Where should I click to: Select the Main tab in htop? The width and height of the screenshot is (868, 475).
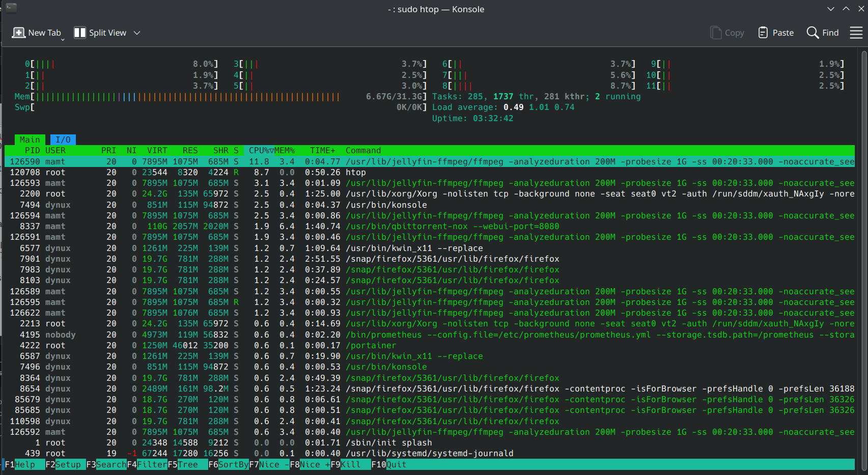click(x=30, y=139)
